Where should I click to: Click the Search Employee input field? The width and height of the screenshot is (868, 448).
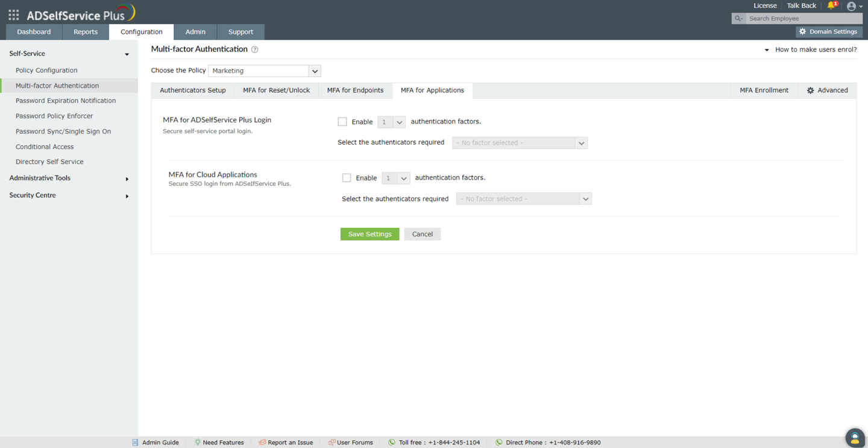click(x=804, y=19)
